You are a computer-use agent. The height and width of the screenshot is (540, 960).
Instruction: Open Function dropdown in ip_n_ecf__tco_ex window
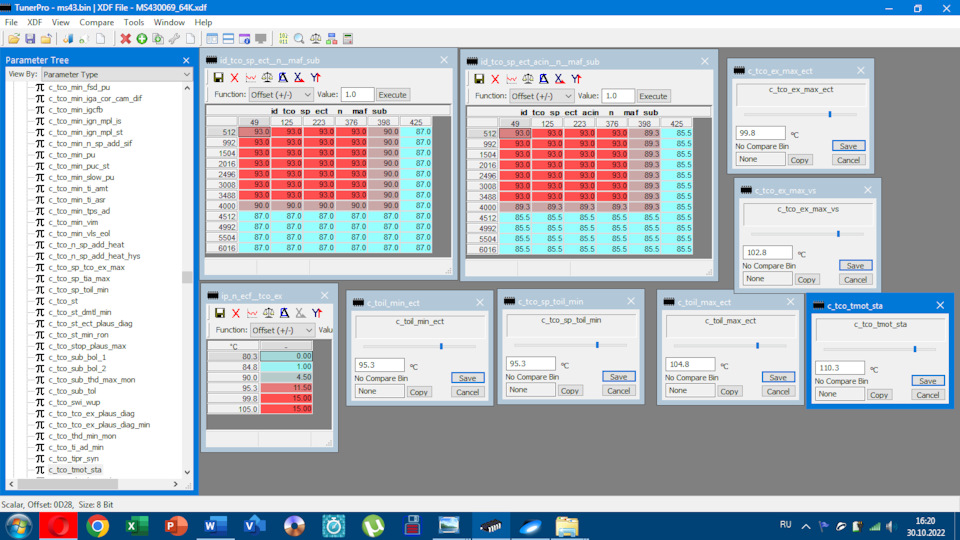[282, 330]
